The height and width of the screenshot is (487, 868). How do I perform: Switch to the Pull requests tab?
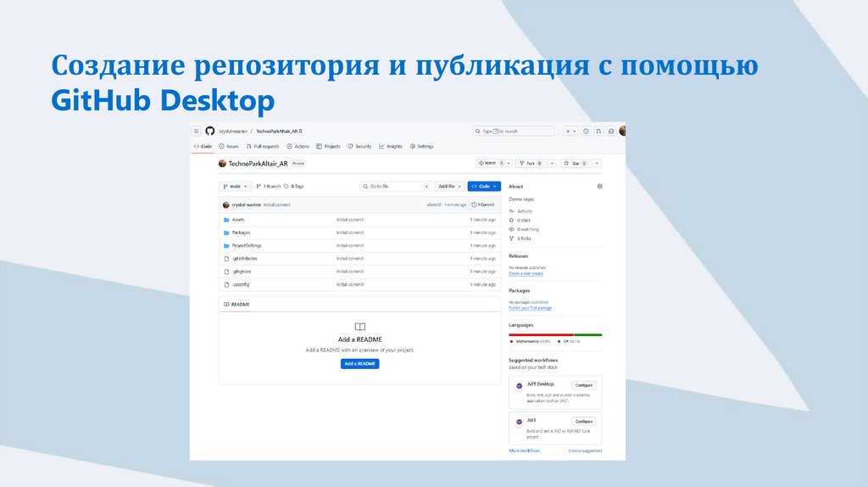263,146
